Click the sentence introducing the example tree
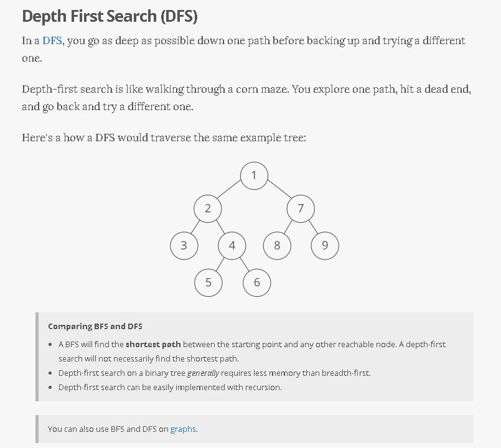Screen dimensions: 501x448 pyautogui.click(x=164, y=138)
